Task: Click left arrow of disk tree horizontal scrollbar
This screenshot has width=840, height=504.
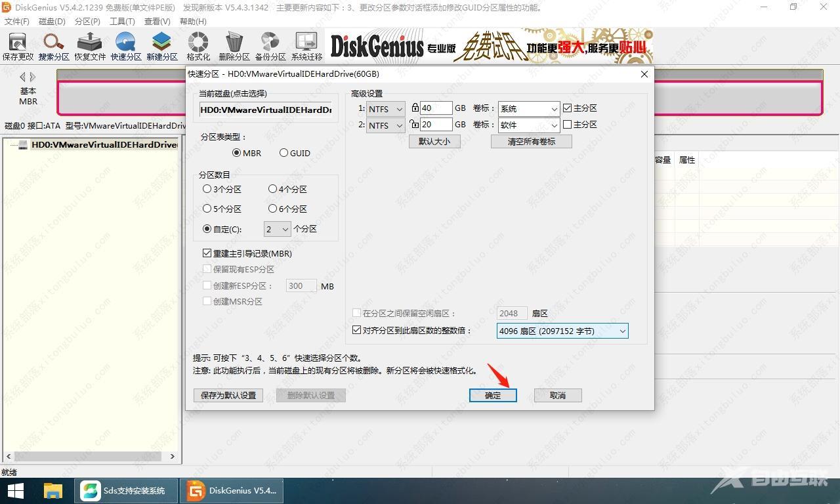Action: point(9,456)
